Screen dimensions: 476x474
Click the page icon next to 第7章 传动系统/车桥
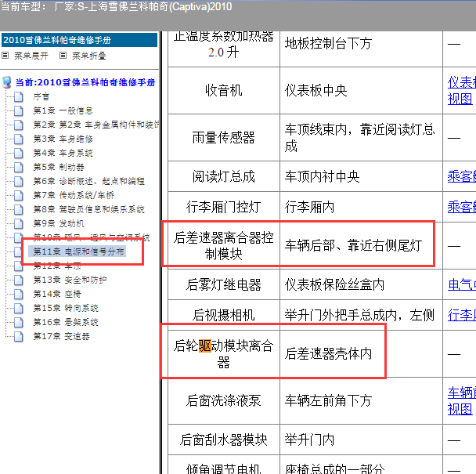tap(19, 195)
